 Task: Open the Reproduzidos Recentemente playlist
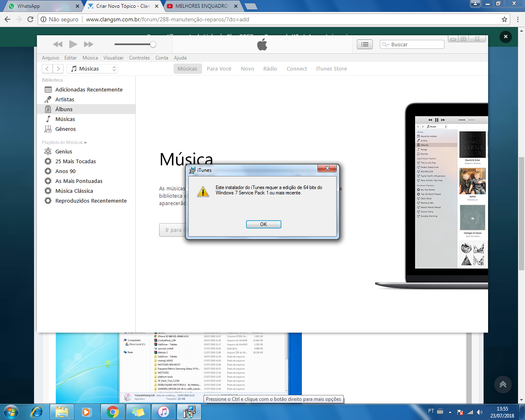(x=86, y=201)
